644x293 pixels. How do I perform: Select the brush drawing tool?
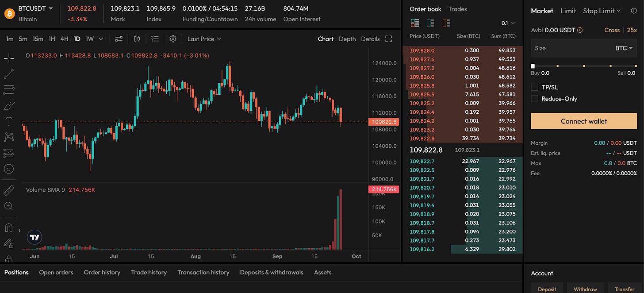click(9, 106)
